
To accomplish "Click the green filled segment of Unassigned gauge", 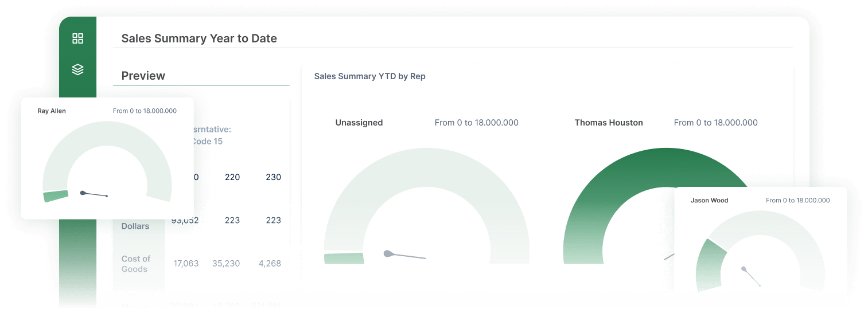I will [344, 259].
